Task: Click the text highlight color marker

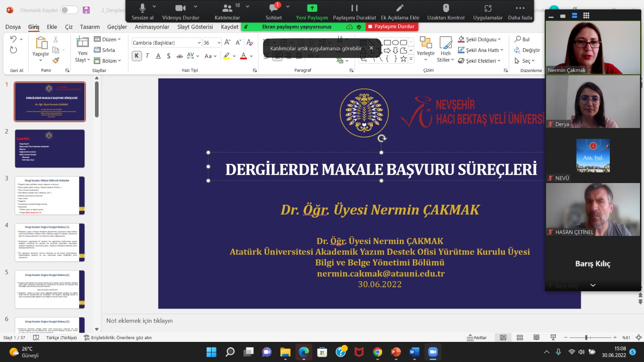Action: [x=227, y=56]
